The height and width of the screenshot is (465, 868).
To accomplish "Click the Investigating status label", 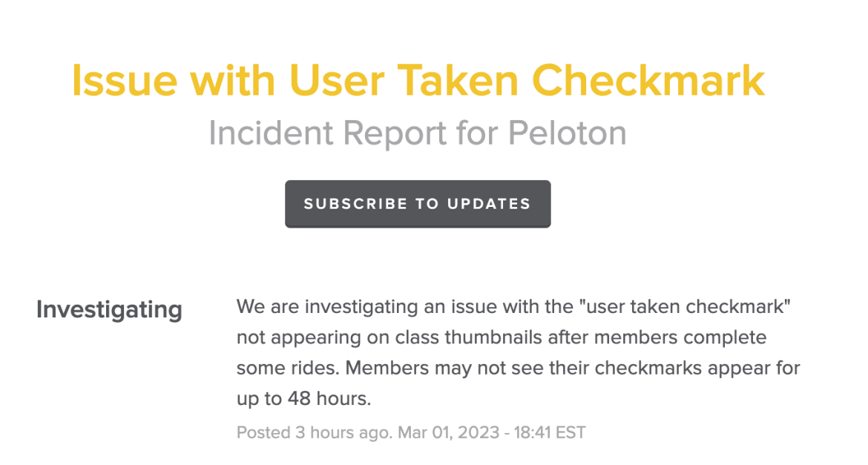I will click(x=109, y=309).
